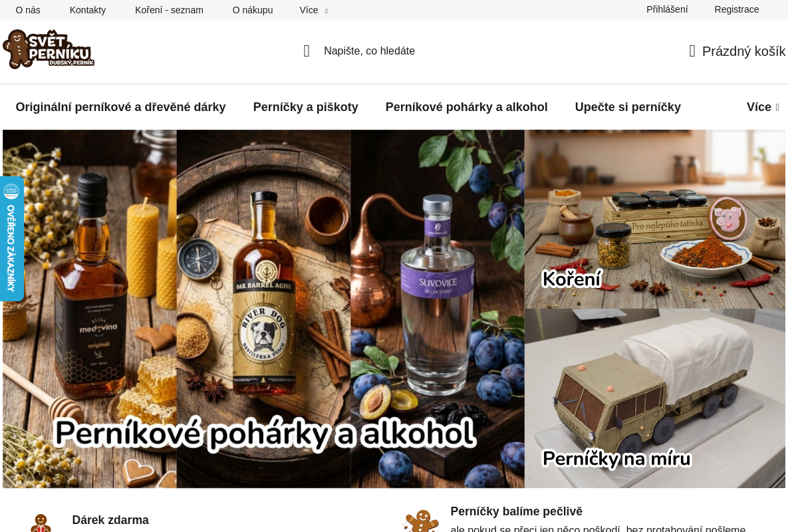
Task: Open the Koření banner image
Action: 655,219
